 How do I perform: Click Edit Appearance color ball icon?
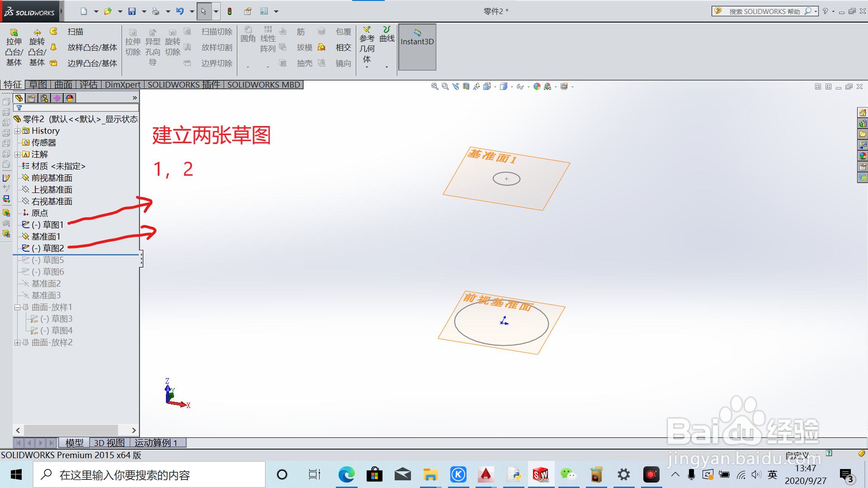tap(537, 86)
